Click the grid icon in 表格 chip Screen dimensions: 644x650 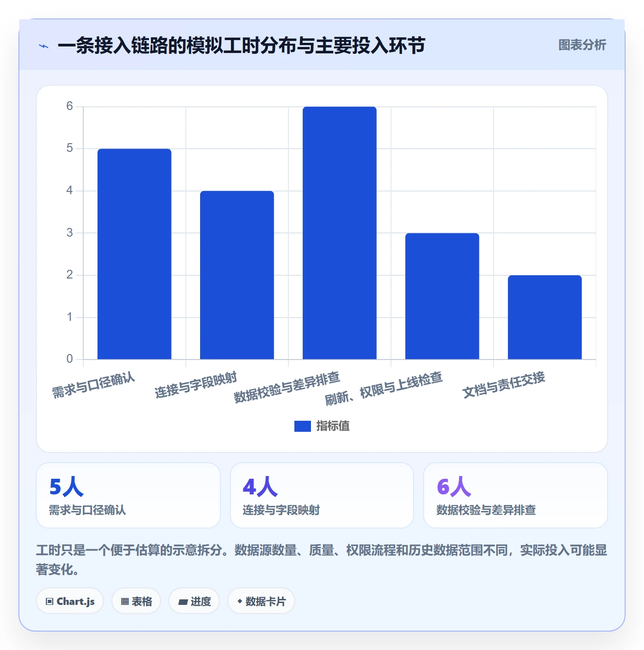[x=125, y=602]
